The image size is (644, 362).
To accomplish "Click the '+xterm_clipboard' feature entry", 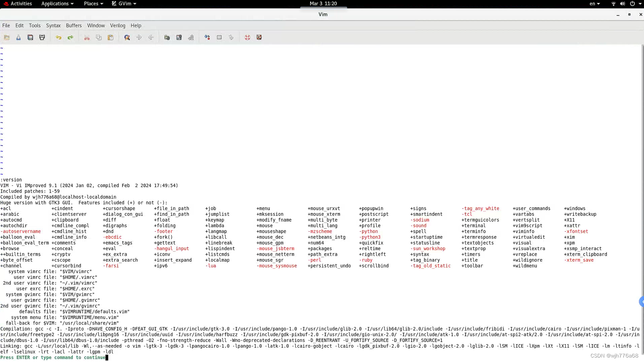I will [585, 255].
